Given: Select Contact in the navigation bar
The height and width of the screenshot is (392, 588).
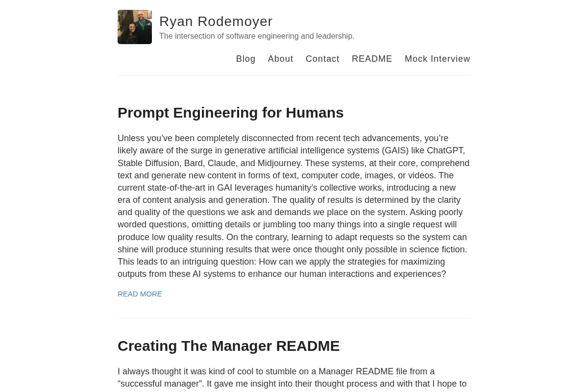Looking at the screenshot, I should click(x=322, y=59).
